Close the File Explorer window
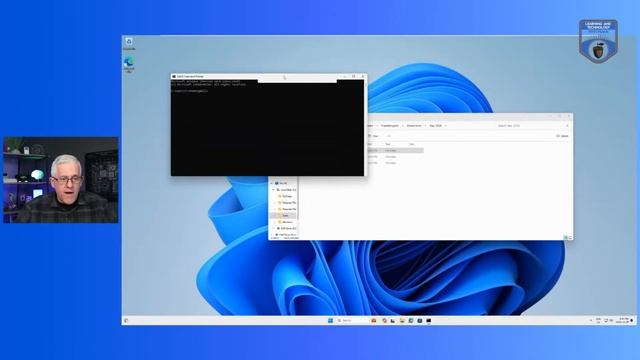The width and height of the screenshot is (640, 360). [x=569, y=116]
